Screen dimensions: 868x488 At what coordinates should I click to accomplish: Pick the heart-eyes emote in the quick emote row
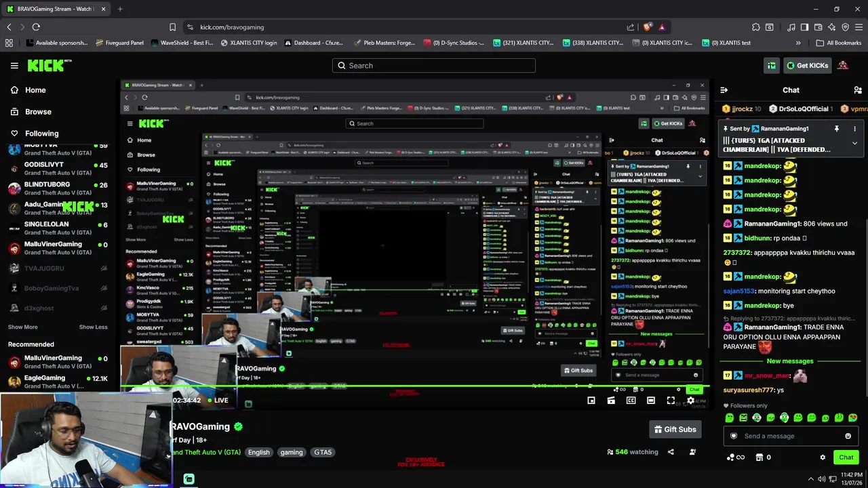point(853,418)
